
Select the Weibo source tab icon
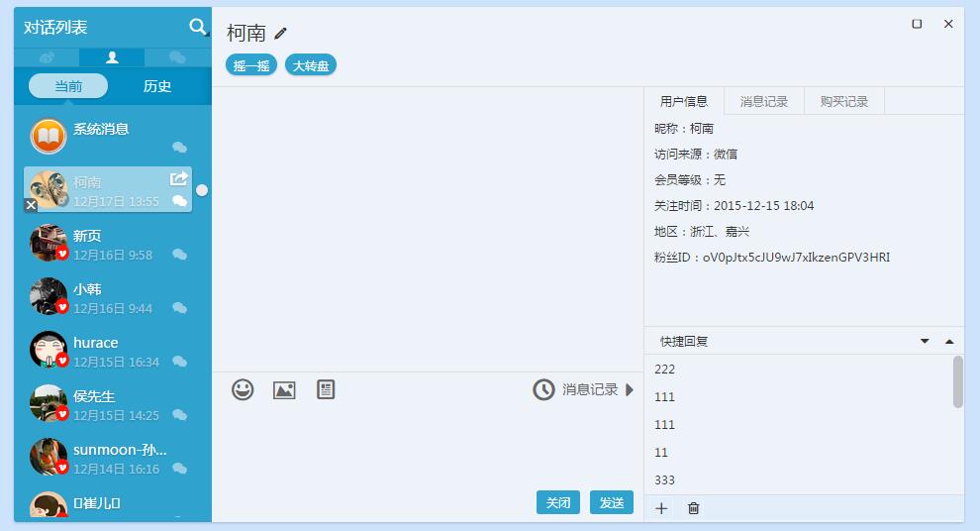click(x=47, y=57)
